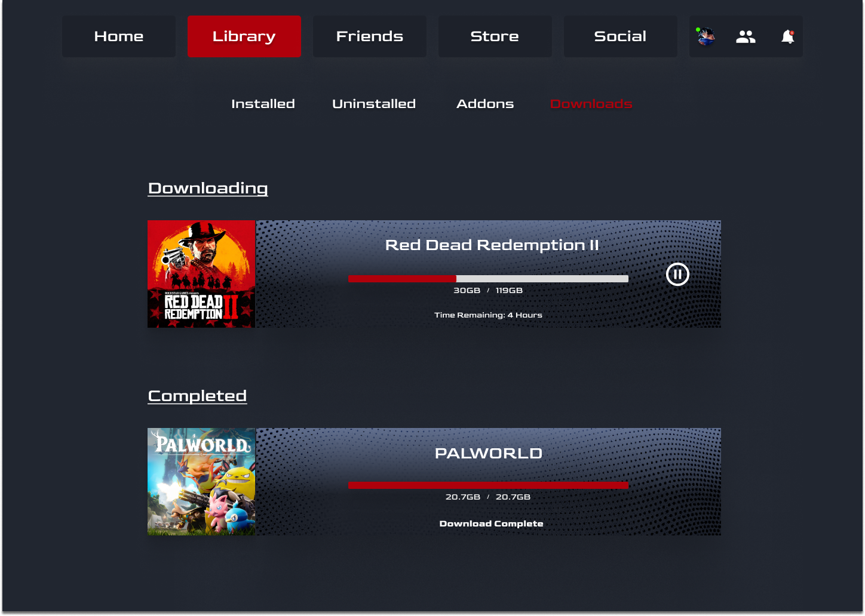The width and height of the screenshot is (865, 616).
Task: Select the Library tab
Action: tap(244, 36)
